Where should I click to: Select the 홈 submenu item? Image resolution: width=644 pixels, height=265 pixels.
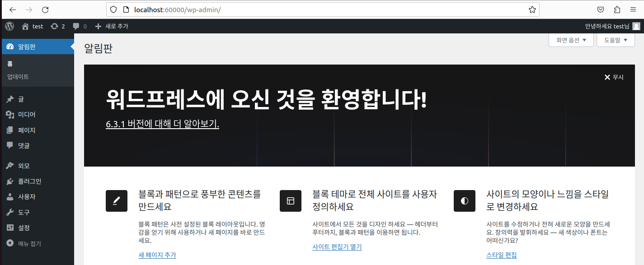pos(10,64)
